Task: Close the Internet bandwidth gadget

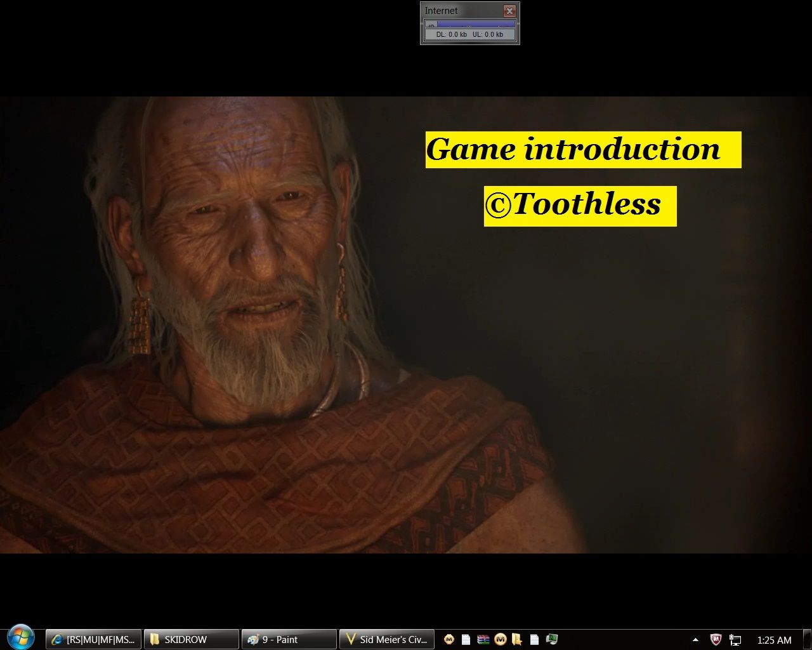Action: pos(509,11)
